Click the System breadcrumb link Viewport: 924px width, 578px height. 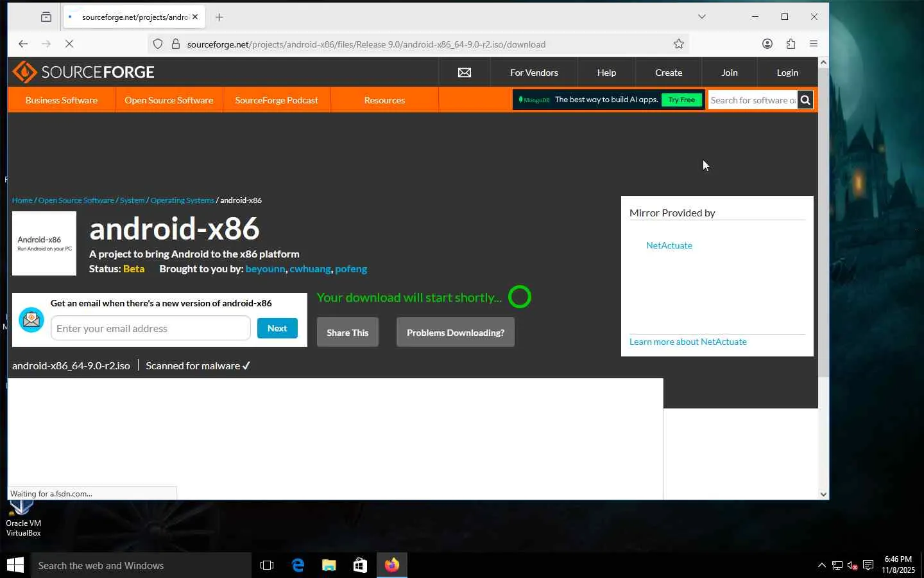(132, 200)
